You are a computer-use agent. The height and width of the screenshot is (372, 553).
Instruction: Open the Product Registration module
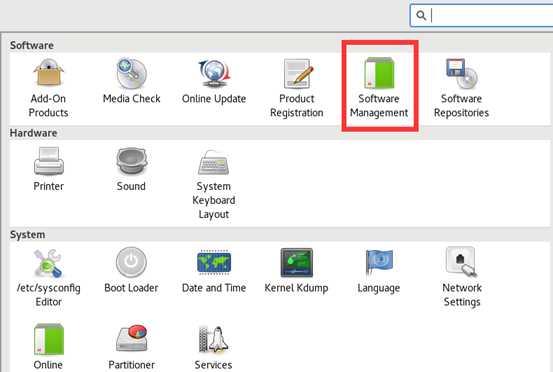click(297, 88)
